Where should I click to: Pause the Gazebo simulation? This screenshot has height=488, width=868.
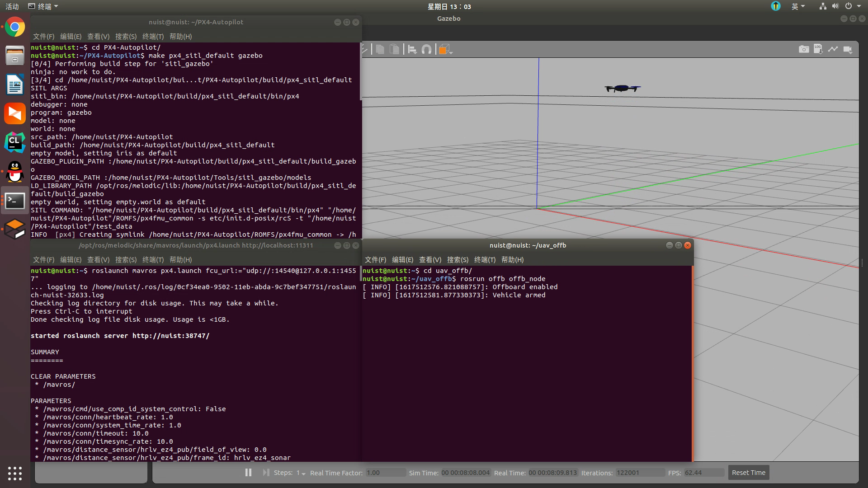[x=248, y=472]
